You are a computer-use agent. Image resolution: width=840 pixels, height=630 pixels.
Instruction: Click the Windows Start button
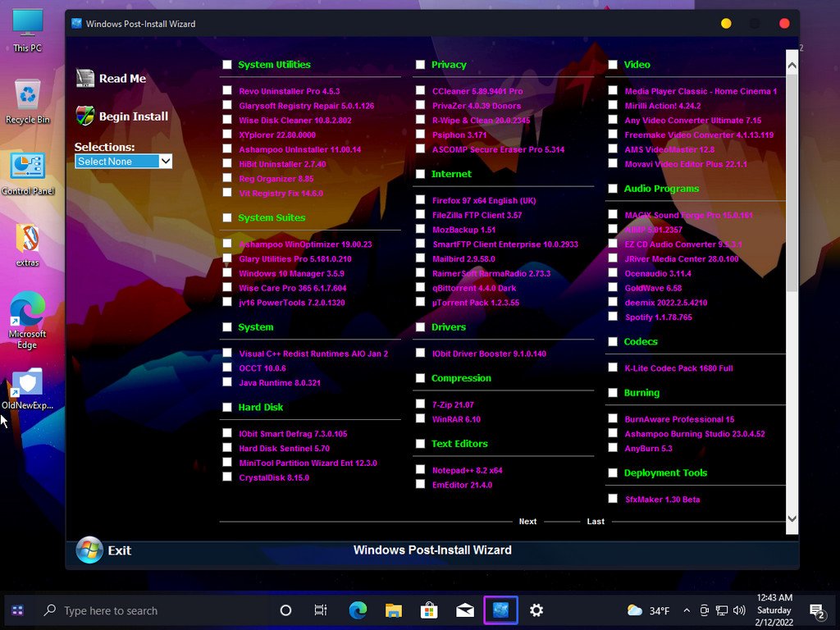[17, 610]
